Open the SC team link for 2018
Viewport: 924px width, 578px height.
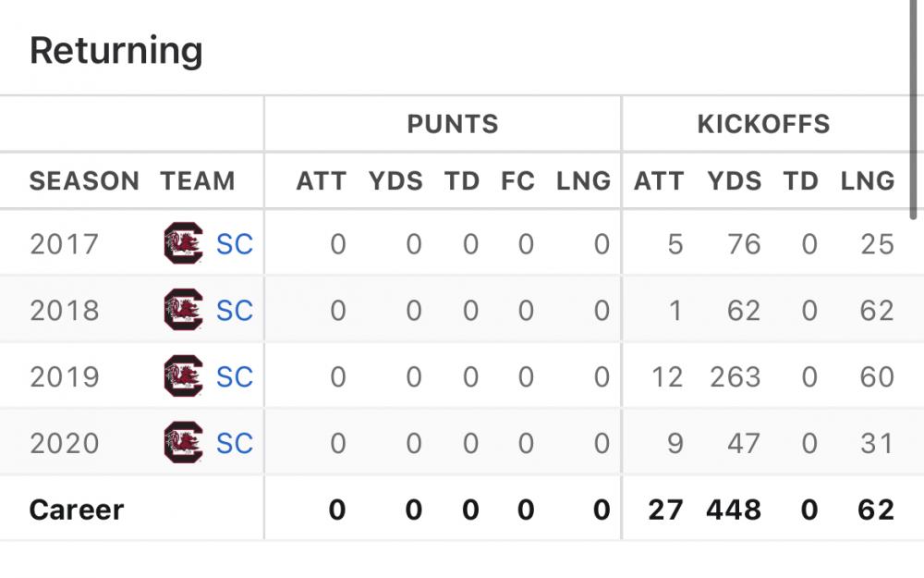point(235,311)
